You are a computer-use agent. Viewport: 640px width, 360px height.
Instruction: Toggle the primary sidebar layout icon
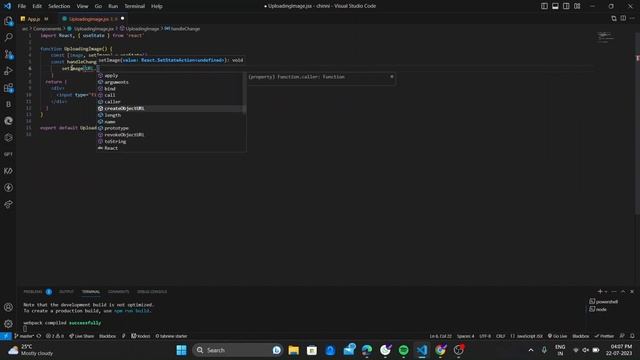pyautogui.click(x=544, y=6)
